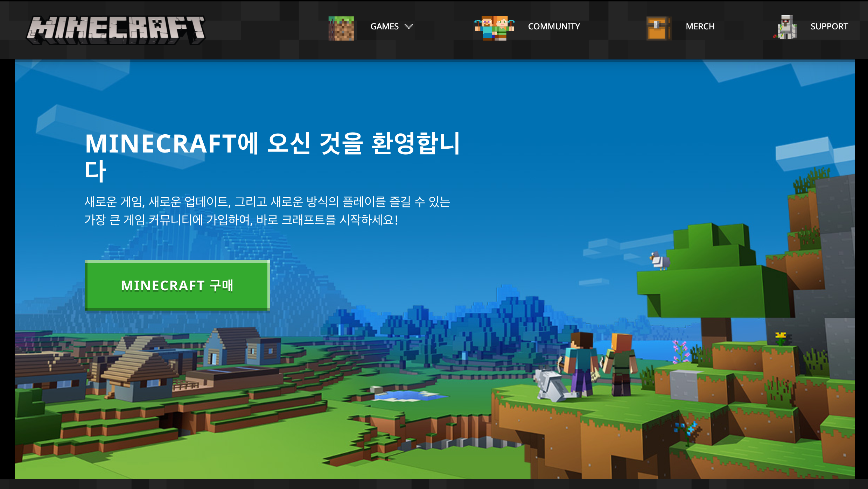Screen dimensions: 868x489
Task: Click the MINECRAFT에 오신 것을 환영합니다 heading
Action: click(272, 156)
